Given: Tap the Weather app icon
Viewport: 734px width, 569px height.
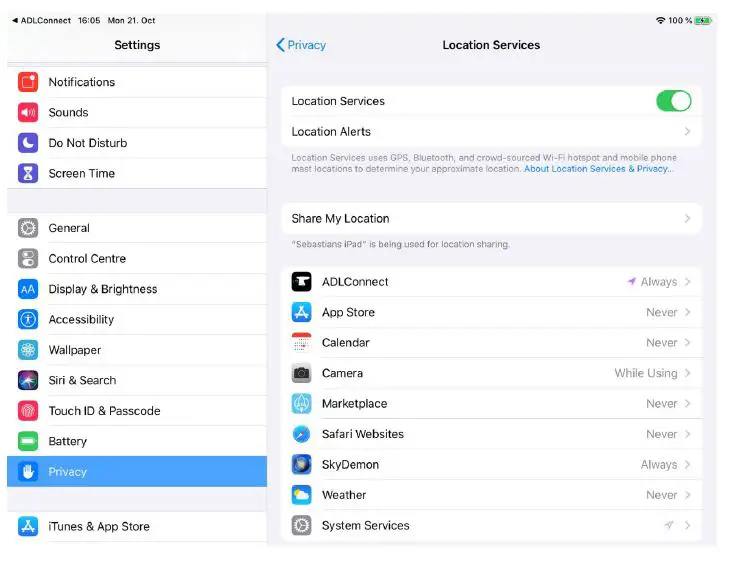Looking at the screenshot, I should [x=302, y=495].
